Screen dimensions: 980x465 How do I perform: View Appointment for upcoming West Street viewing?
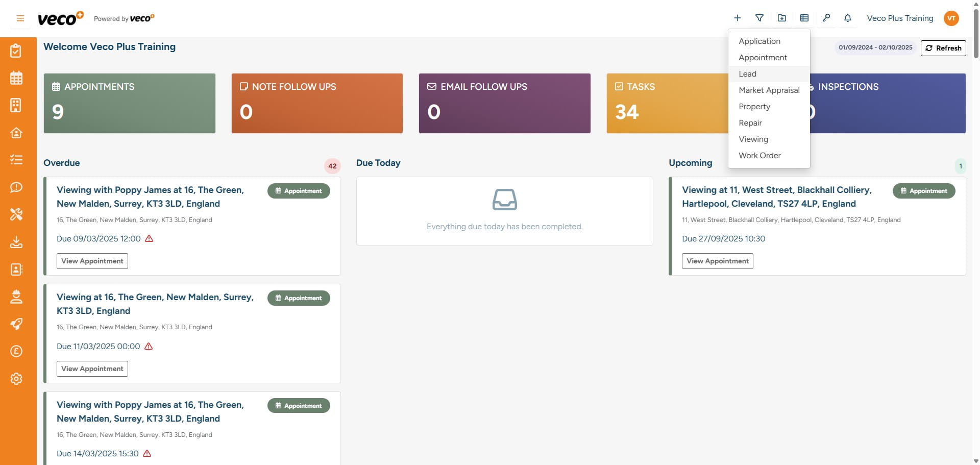click(717, 261)
